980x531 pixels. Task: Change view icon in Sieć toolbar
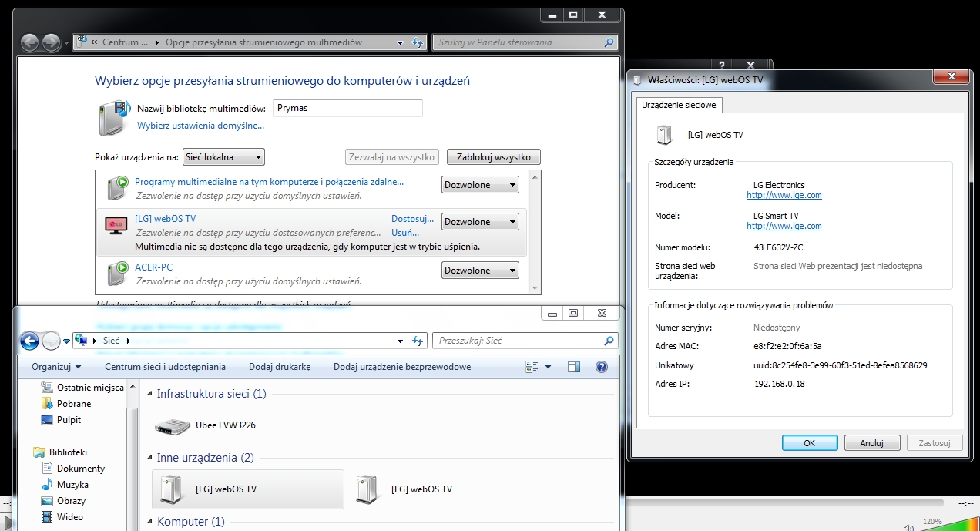coord(532,367)
